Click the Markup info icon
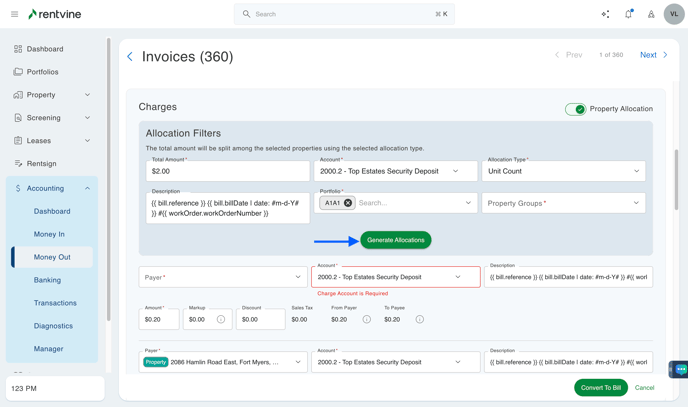 [x=221, y=320]
